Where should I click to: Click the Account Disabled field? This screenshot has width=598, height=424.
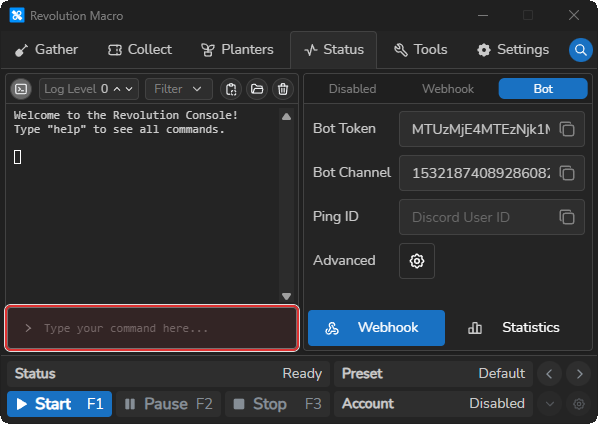(433, 404)
